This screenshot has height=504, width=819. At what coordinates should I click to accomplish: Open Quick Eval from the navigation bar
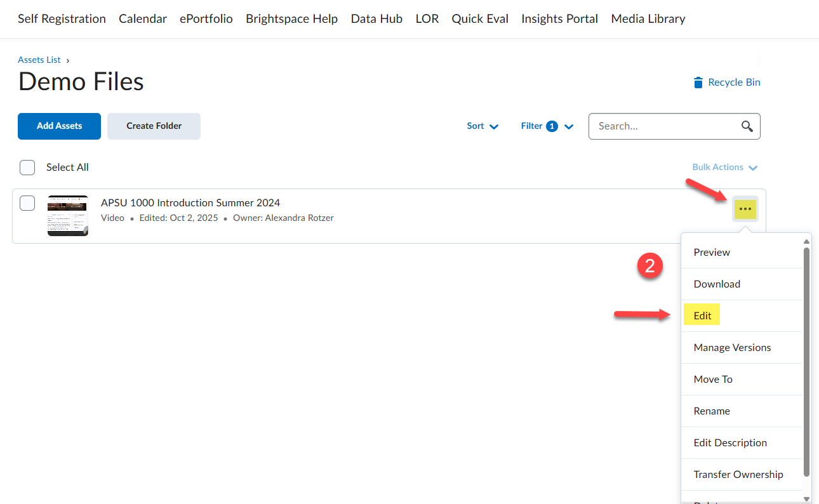pyautogui.click(x=479, y=18)
